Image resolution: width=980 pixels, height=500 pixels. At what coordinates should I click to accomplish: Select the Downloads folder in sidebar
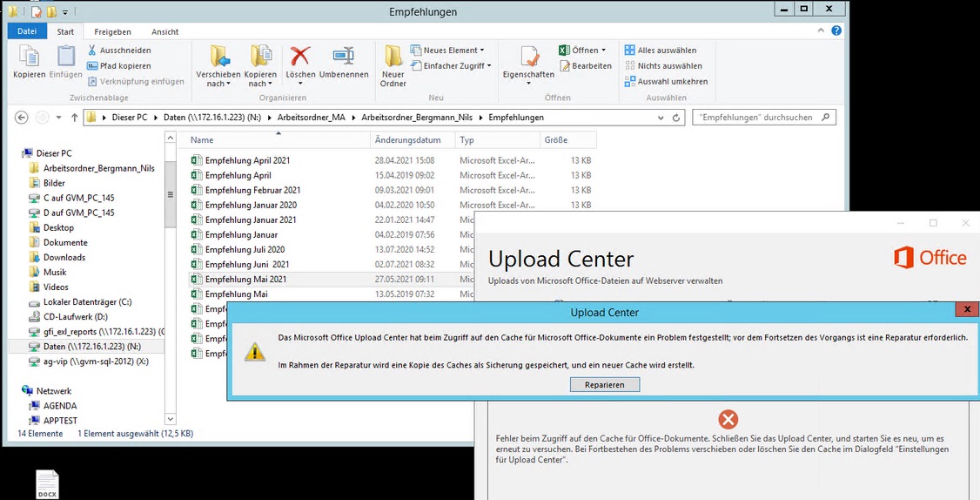[x=64, y=257]
